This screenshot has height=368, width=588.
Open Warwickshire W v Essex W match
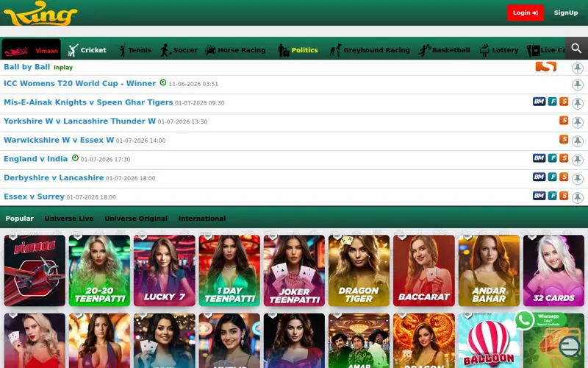pyautogui.click(x=59, y=140)
